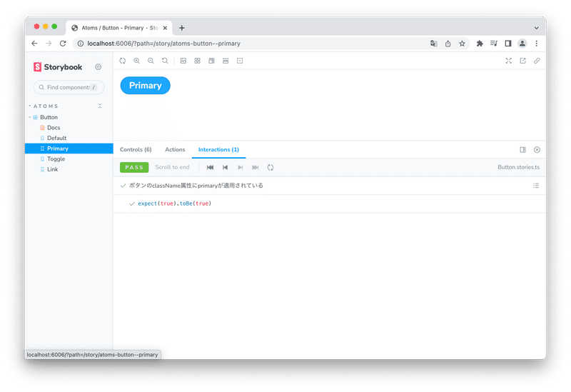Toggle the measure tool icon
571x392 pixels.
[x=226, y=61]
